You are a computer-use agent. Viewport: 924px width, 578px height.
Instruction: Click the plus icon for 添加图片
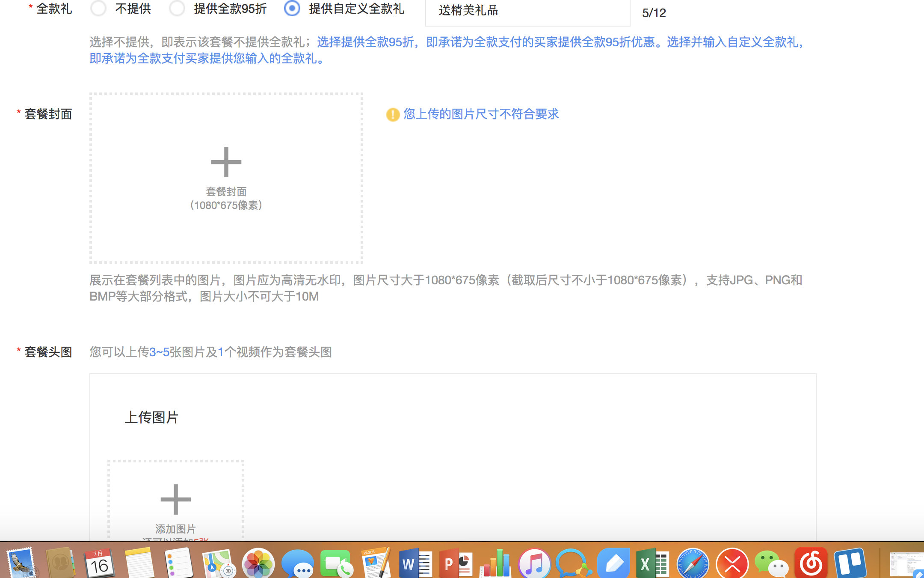click(x=175, y=499)
